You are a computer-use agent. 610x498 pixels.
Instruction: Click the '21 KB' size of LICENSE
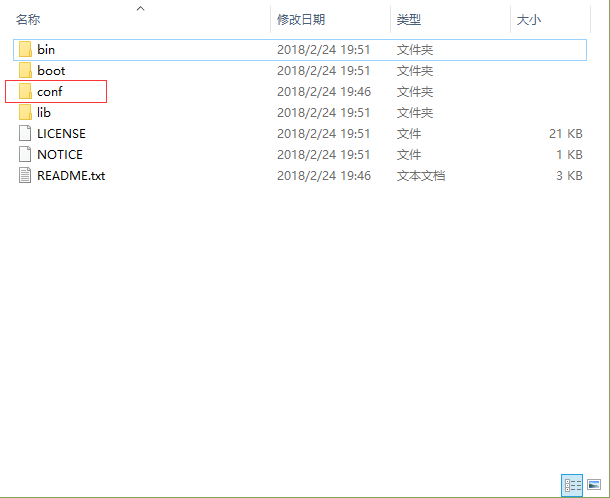pyautogui.click(x=566, y=133)
